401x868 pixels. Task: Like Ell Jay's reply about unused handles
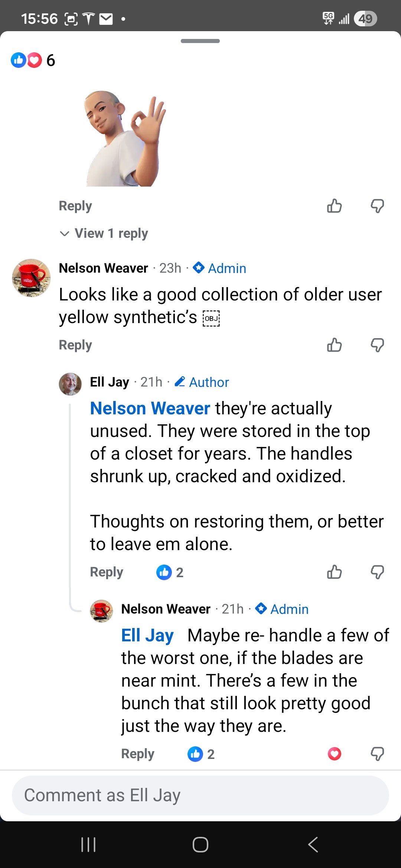coord(334,572)
